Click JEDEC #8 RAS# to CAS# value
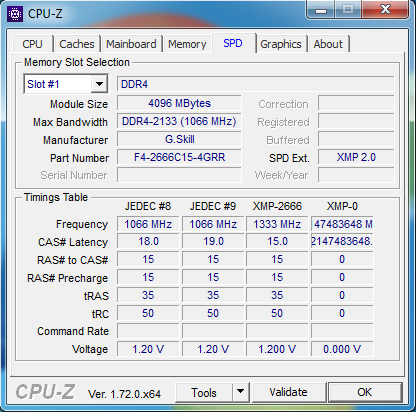 coord(148,259)
